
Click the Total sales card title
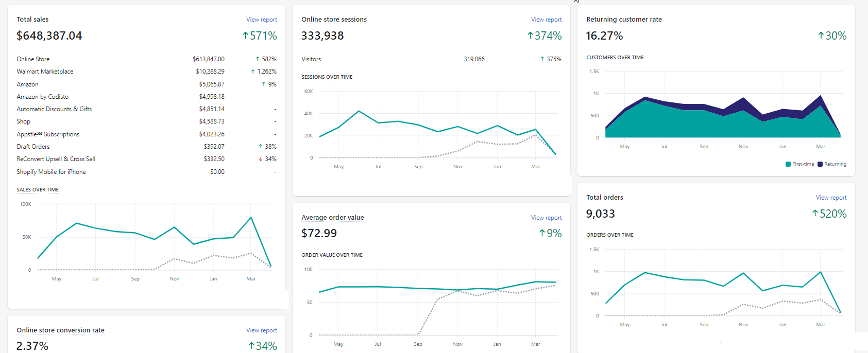32,20
